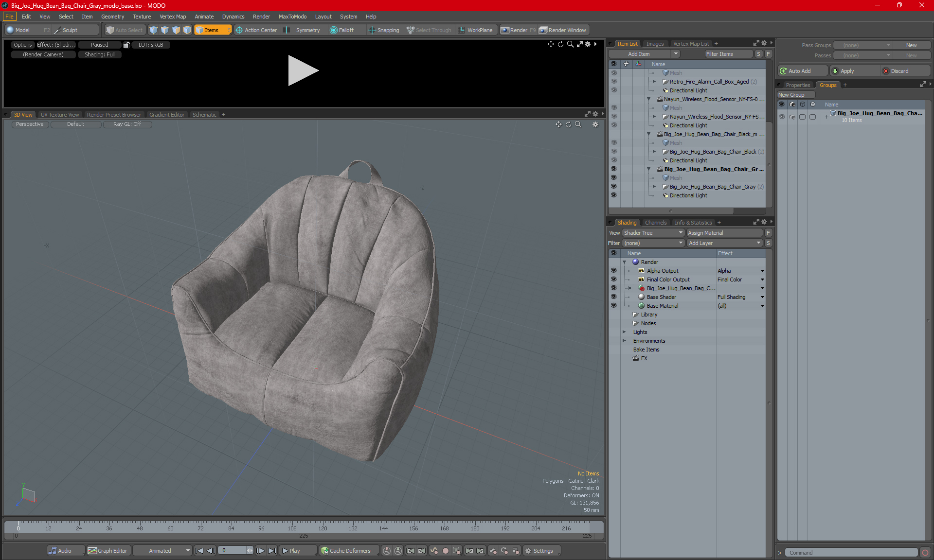
Task: Disable Base Shader layer visibility
Action: (x=613, y=297)
